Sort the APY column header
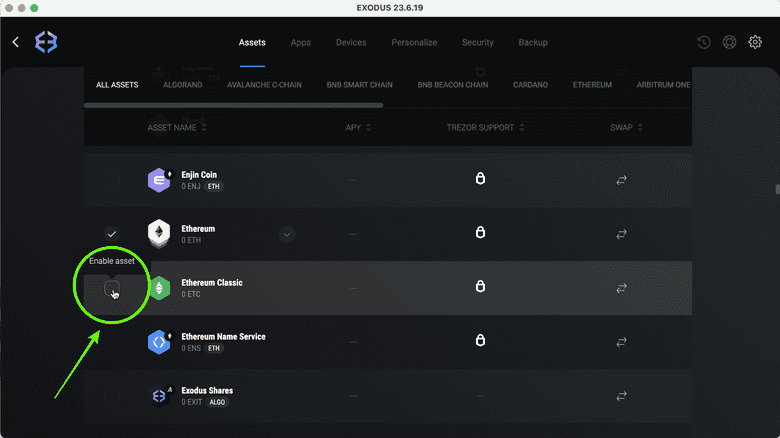Screen dimensions: 780x438 [x=368, y=128]
